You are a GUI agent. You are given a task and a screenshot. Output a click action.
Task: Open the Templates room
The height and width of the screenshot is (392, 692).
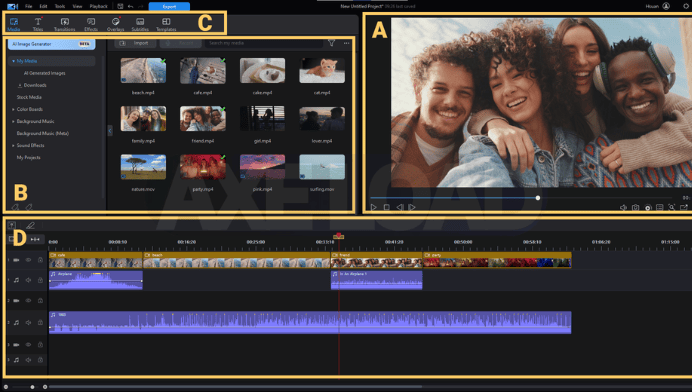click(x=166, y=24)
